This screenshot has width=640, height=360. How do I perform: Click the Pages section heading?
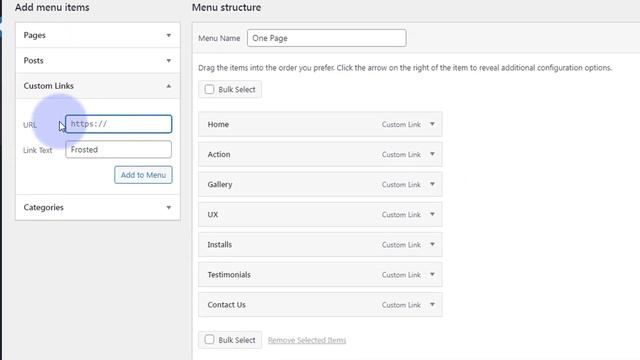(x=34, y=36)
